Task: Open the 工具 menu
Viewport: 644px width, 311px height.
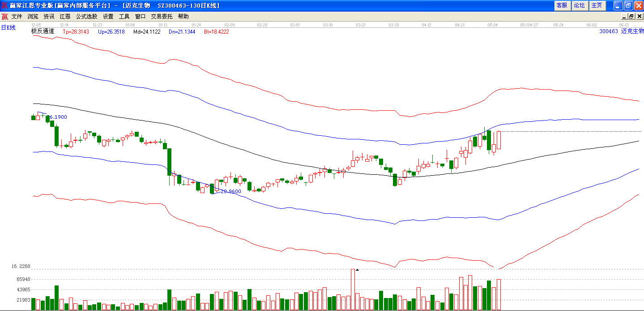Action: [124, 17]
